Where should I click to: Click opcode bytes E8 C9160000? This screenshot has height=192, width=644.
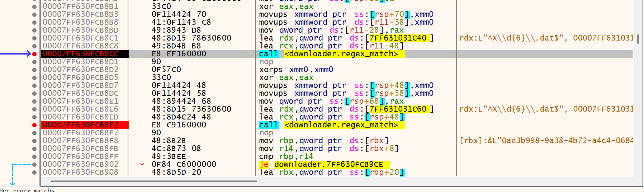[179, 125]
